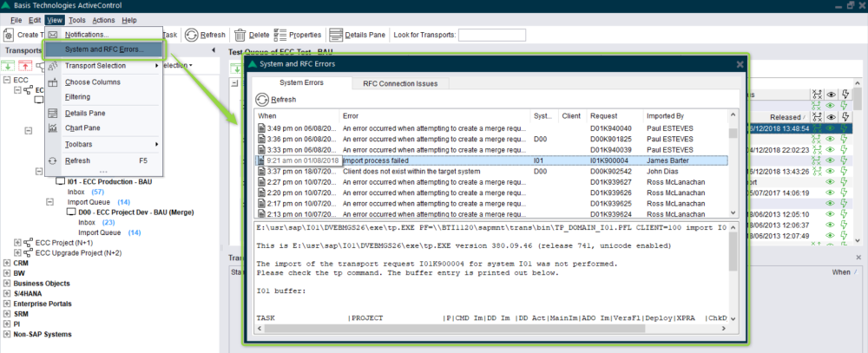Screen dimensions: 868x353
Task: Sort errors by Request column header
Action: [x=615, y=116]
